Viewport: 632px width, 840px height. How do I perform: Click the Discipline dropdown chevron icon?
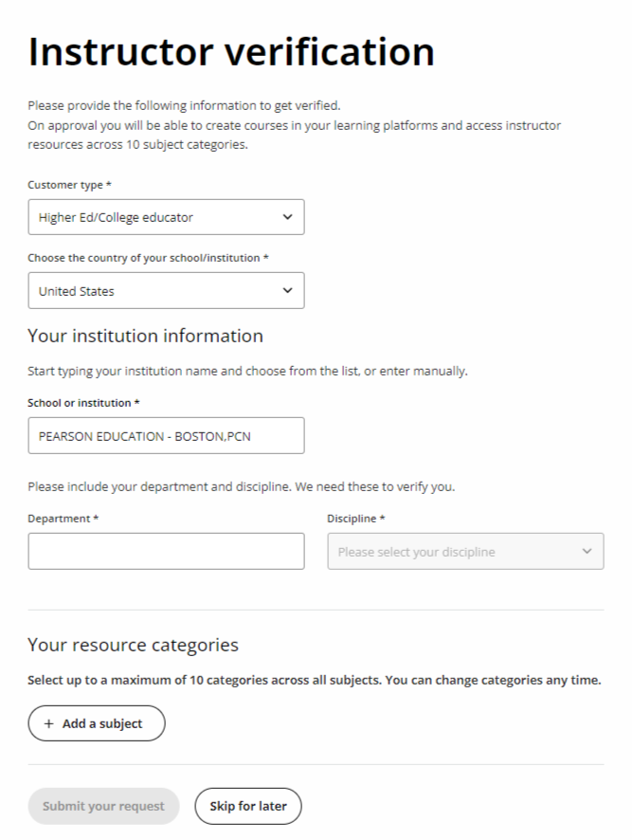[587, 551]
